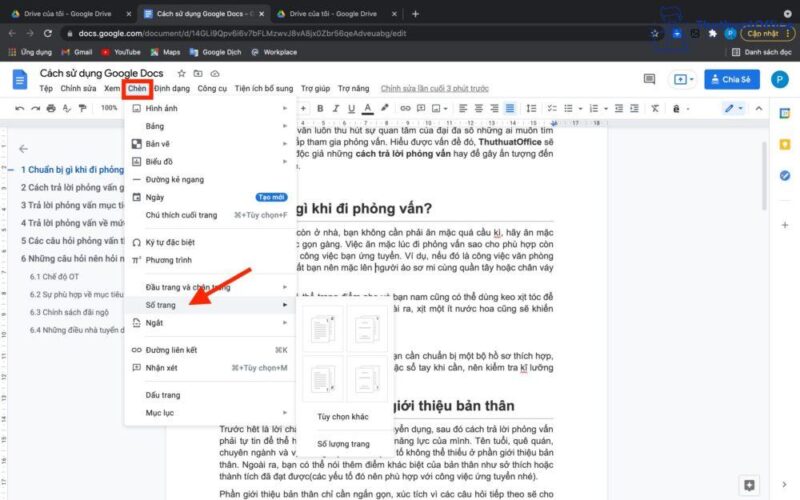
Task: Open the highlight color tool
Action: click(x=385, y=108)
